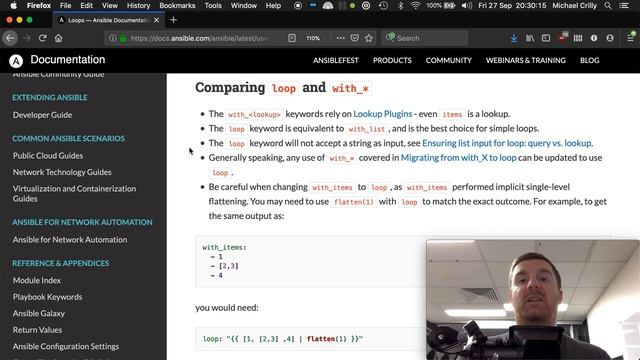Open the Firefox hamburger menu
This screenshot has height=360, width=640.
(x=630, y=38)
